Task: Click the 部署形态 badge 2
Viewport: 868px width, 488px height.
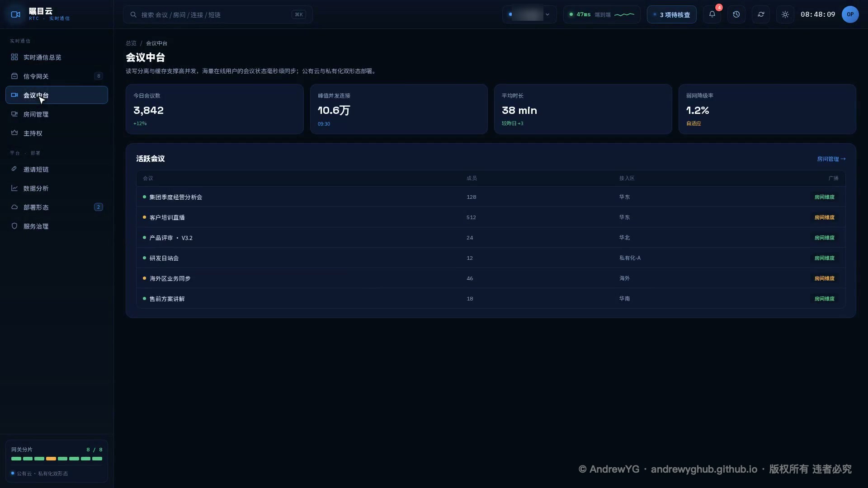Action: (99, 207)
